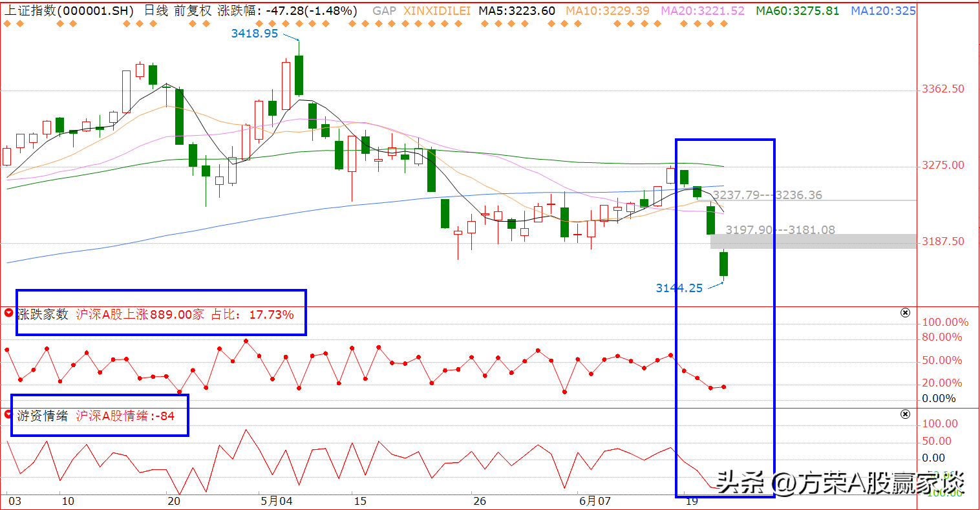The height and width of the screenshot is (510, 980).
Task: Click the 5月04 date on time axis
Action: [x=277, y=501]
